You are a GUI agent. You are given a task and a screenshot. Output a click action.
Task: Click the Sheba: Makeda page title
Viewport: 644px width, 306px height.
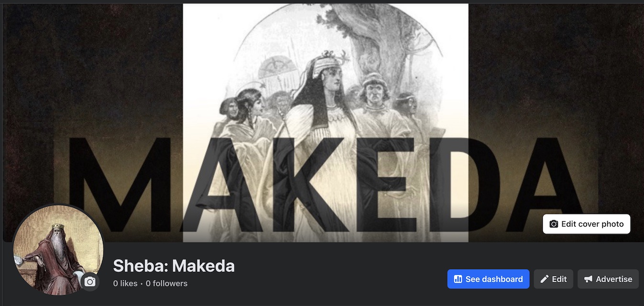(174, 266)
